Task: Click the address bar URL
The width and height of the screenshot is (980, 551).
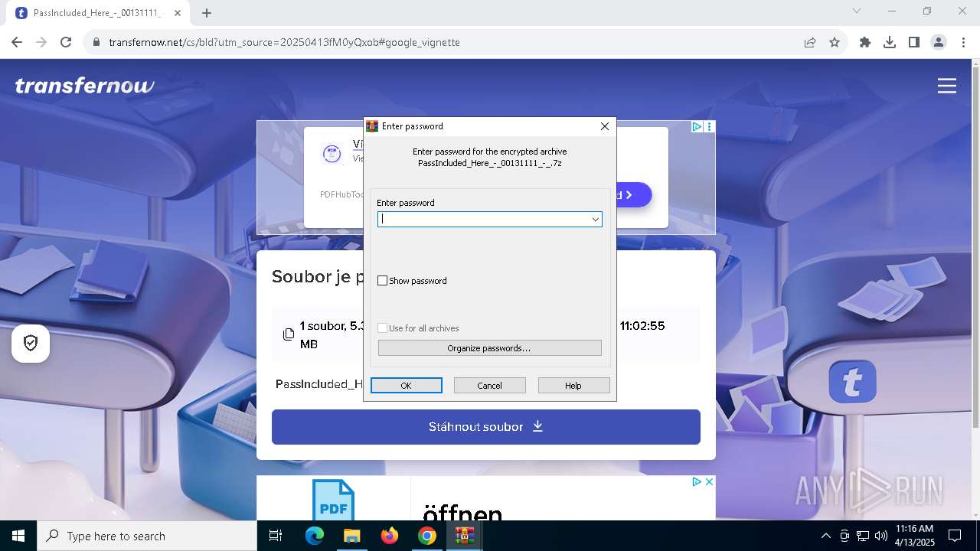Action: point(284,43)
